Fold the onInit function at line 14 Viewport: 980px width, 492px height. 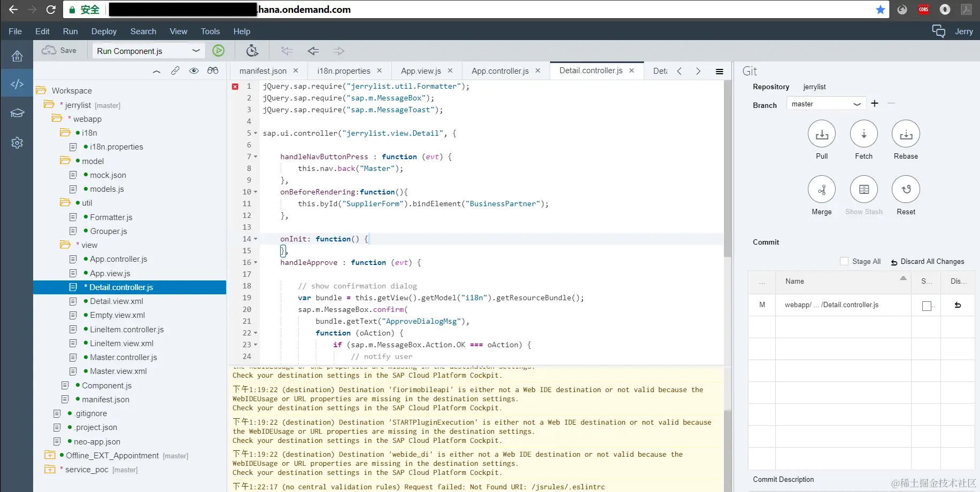[x=256, y=239]
